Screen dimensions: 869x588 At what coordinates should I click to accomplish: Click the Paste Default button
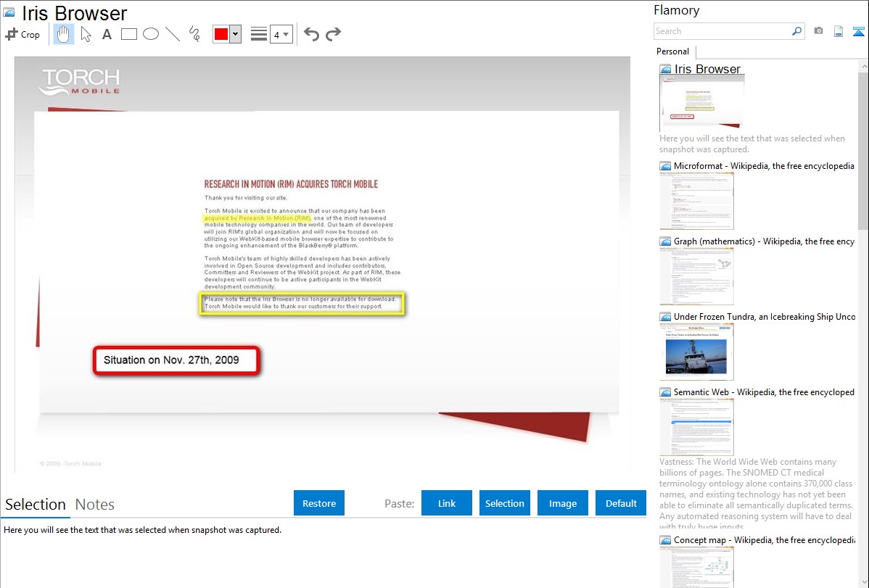pos(621,503)
